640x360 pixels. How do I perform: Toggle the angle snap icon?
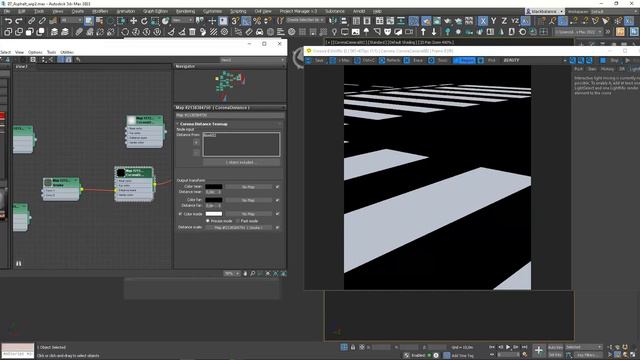[x=246, y=21]
